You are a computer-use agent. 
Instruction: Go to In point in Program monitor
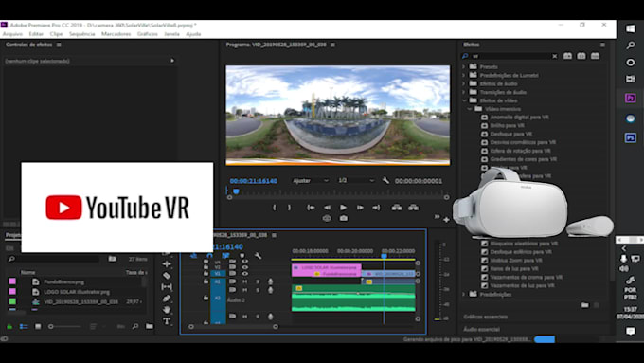(x=311, y=208)
